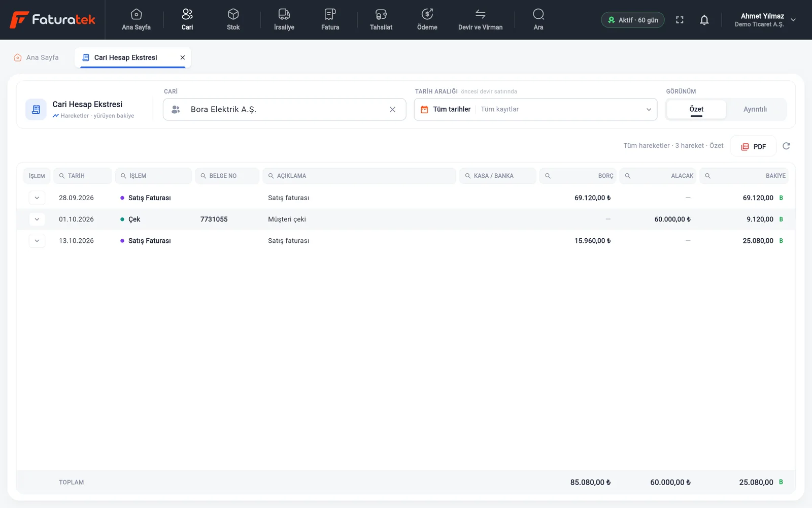Filter by the BORÇ column

578,176
